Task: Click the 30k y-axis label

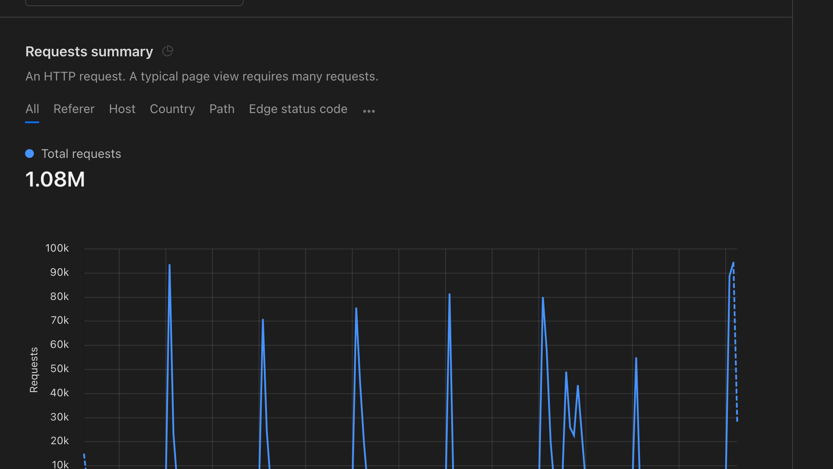Action: coord(60,417)
